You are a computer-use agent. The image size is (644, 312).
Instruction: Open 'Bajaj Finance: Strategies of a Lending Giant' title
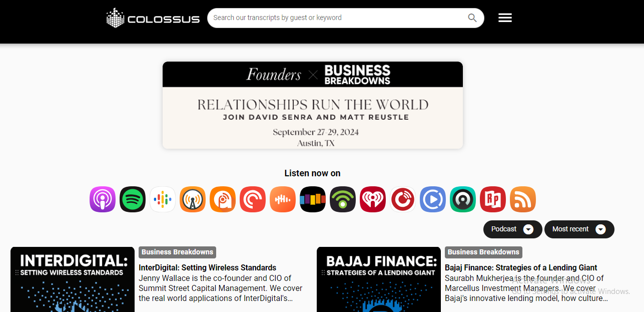521,268
